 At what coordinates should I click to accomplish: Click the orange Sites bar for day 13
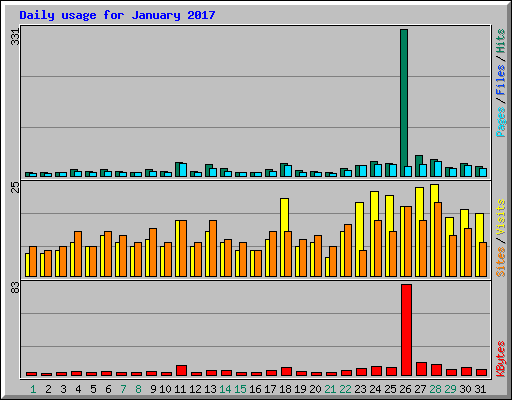[213, 248]
